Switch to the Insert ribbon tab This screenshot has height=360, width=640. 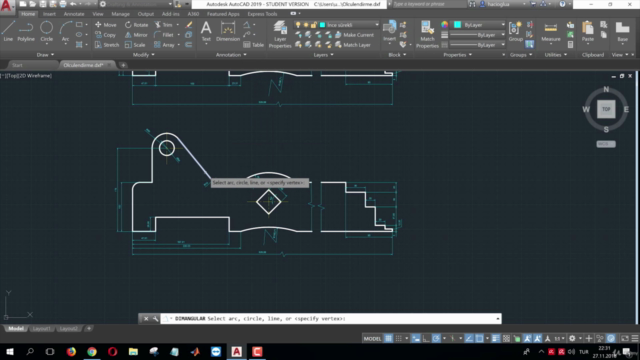pyautogui.click(x=49, y=14)
